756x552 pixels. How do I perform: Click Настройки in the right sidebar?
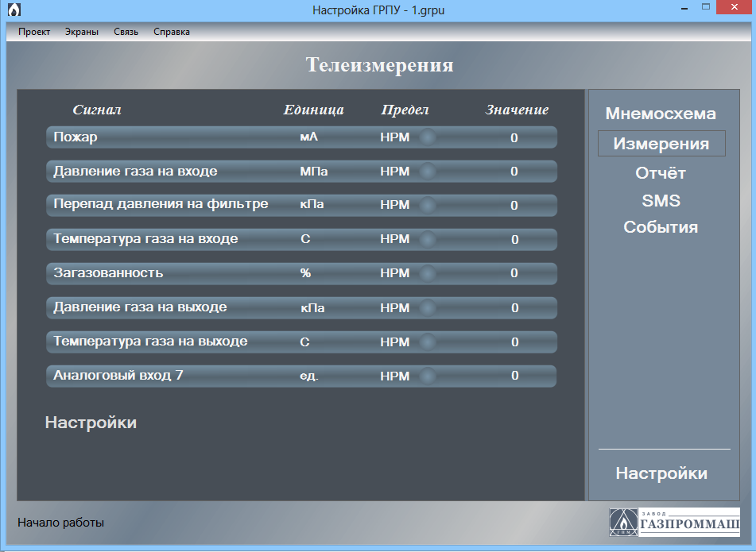click(x=661, y=473)
